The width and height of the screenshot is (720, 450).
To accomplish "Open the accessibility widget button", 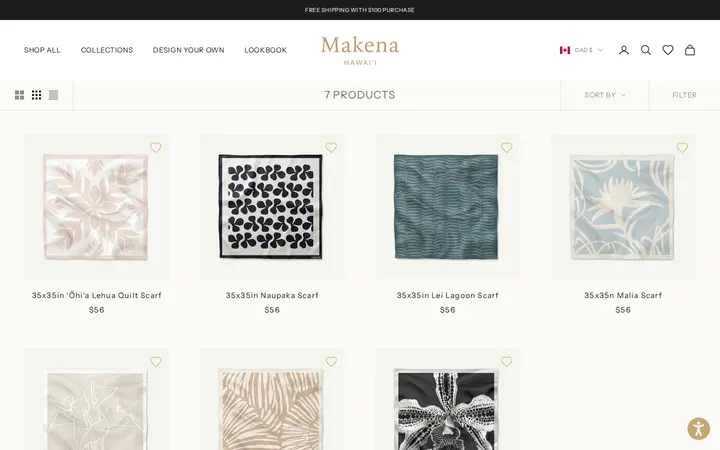I will (698, 429).
